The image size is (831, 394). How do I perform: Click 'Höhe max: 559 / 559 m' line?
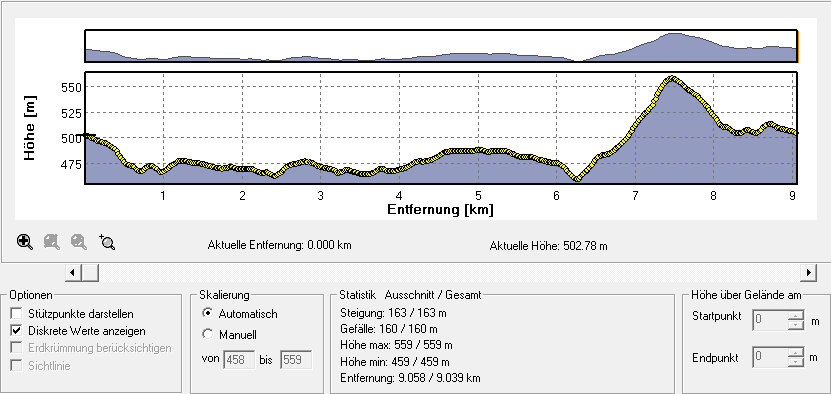(396, 345)
